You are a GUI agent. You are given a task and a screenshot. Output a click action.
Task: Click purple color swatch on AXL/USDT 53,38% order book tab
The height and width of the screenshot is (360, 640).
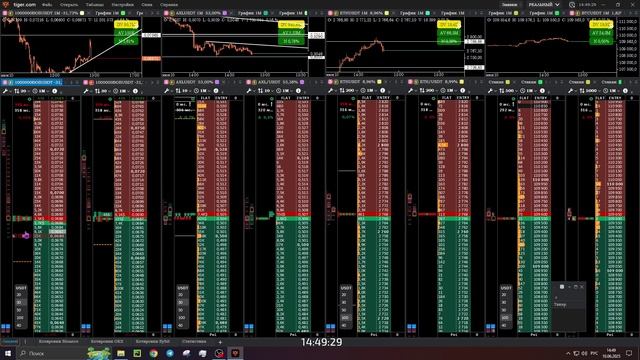coord(302,82)
